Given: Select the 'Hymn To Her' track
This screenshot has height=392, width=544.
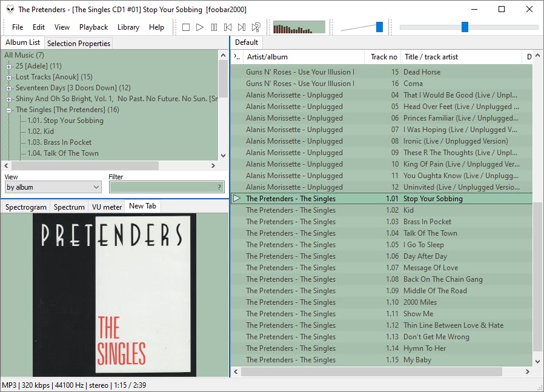Looking at the screenshot, I should (x=382, y=348).
